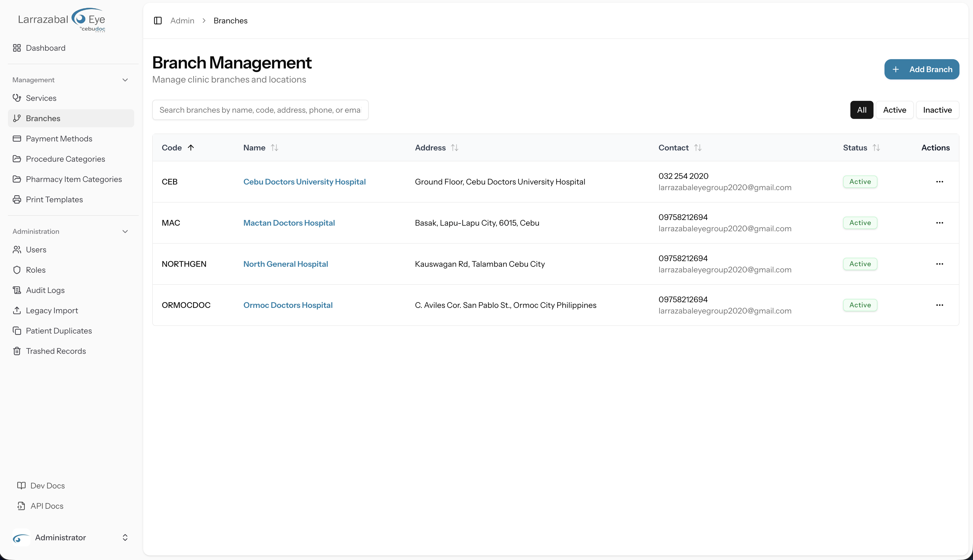The image size is (973, 560).
Task: Click the Branch Management heading
Action: 232,63
